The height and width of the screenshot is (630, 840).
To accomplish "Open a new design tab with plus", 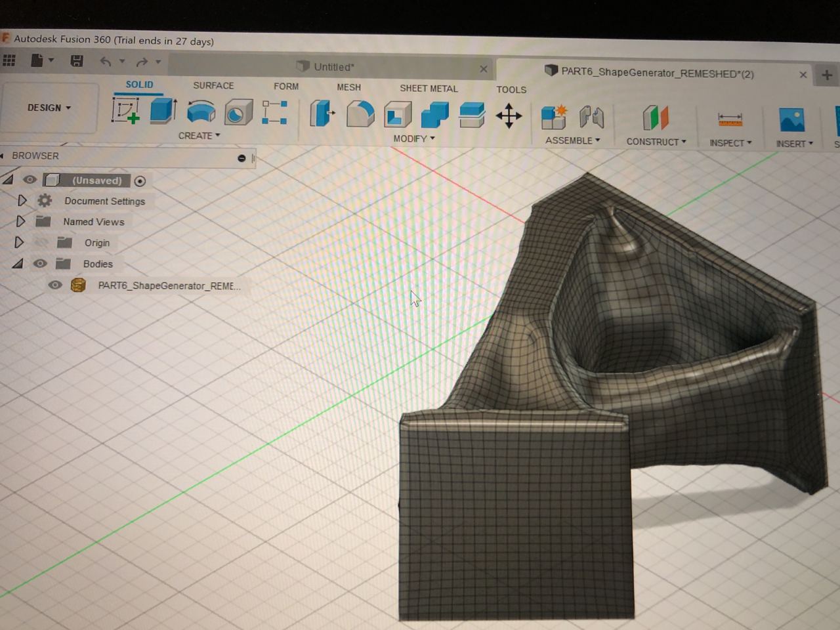I will pos(827,75).
